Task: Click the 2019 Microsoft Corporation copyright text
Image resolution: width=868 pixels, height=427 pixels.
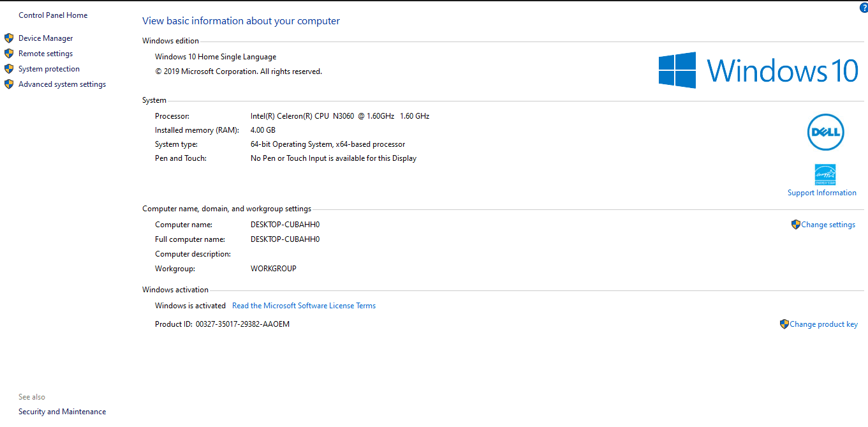Action: coord(239,71)
